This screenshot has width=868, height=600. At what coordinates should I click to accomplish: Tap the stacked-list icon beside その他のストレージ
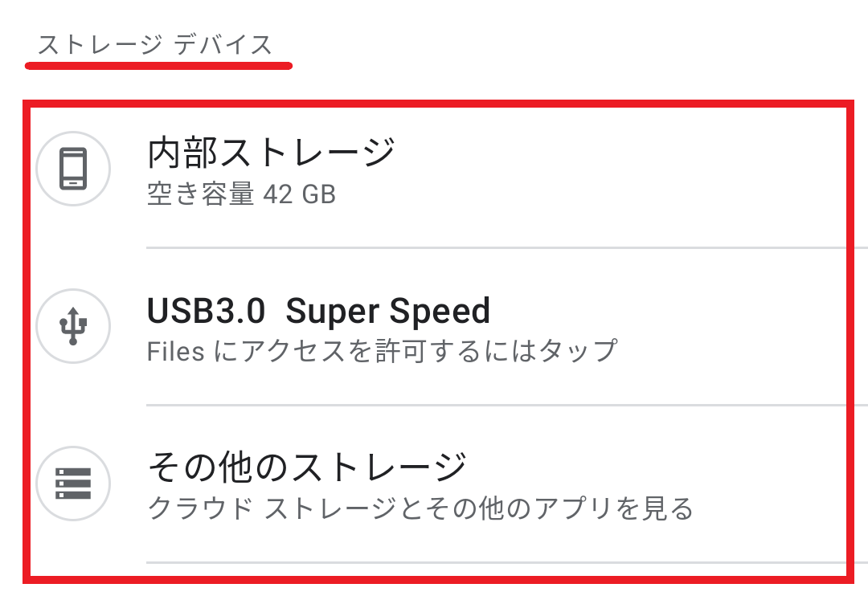coord(73,483)
